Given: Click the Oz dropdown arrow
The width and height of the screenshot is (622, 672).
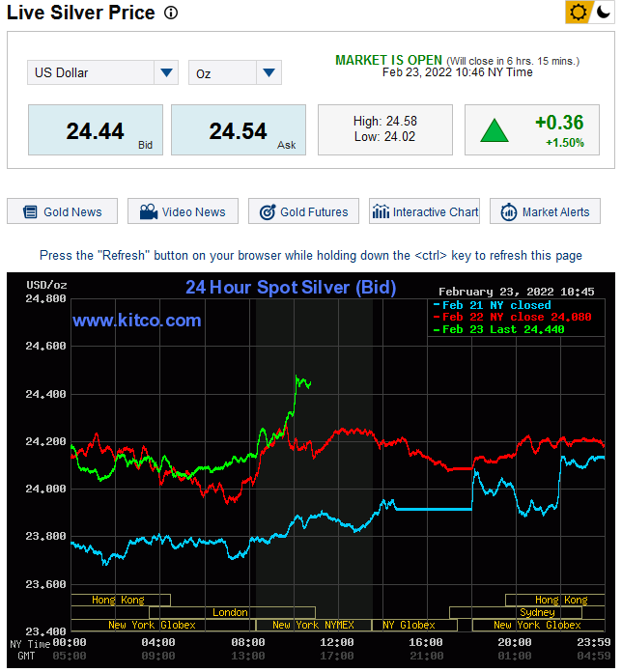Looking at the screenshot, I should 269,72.
